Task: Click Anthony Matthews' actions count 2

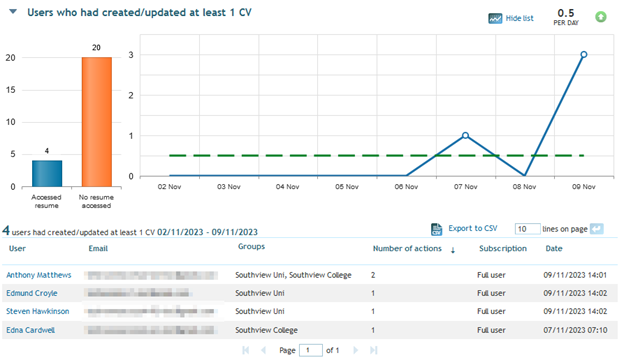Action: coord(373,275)
